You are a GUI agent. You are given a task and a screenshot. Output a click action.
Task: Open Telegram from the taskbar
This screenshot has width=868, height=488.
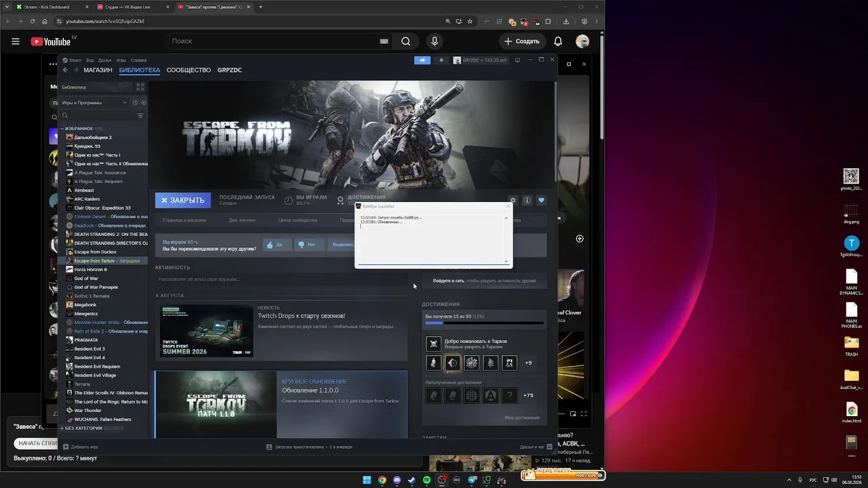[x=473, y=480]
